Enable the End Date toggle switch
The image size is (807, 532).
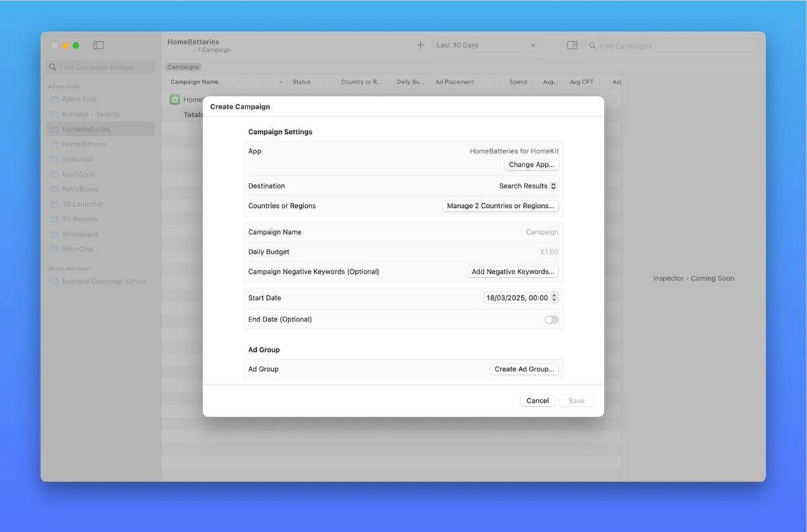(551, 319)
